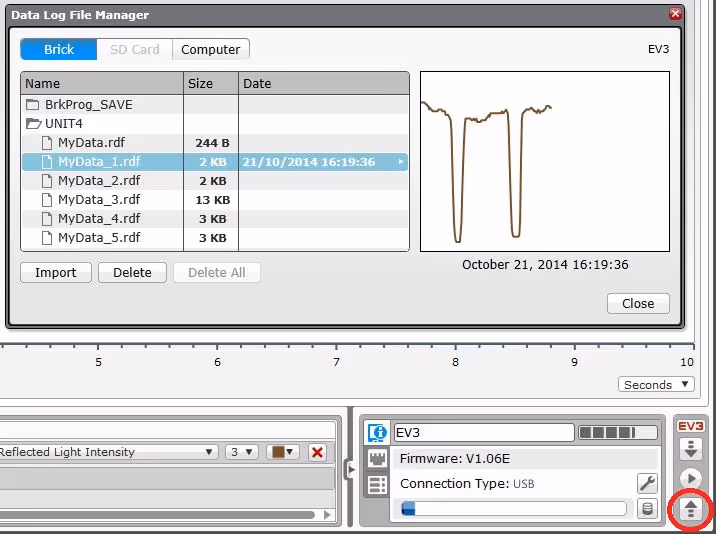This screenshot has width=716, height=534.
Task: Click the red X in the dialog title bar
Action: coord(675,14)
